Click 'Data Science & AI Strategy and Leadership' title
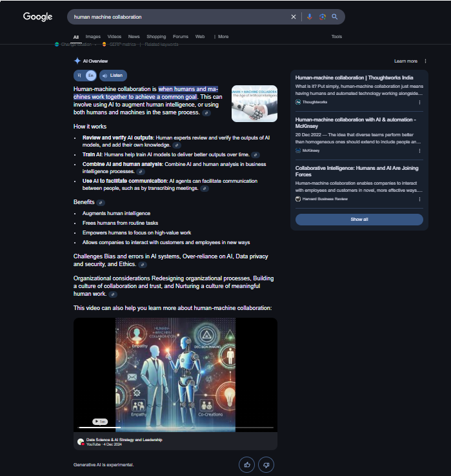The height and width of the screenshot is (476, 451). coord(124,440)
